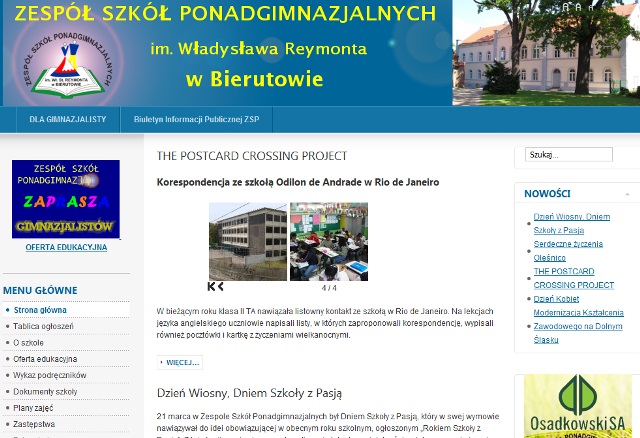
Task: Open Biuletyn Informacji Publicznej ZSP menu
Action: (x=196, y=119)
